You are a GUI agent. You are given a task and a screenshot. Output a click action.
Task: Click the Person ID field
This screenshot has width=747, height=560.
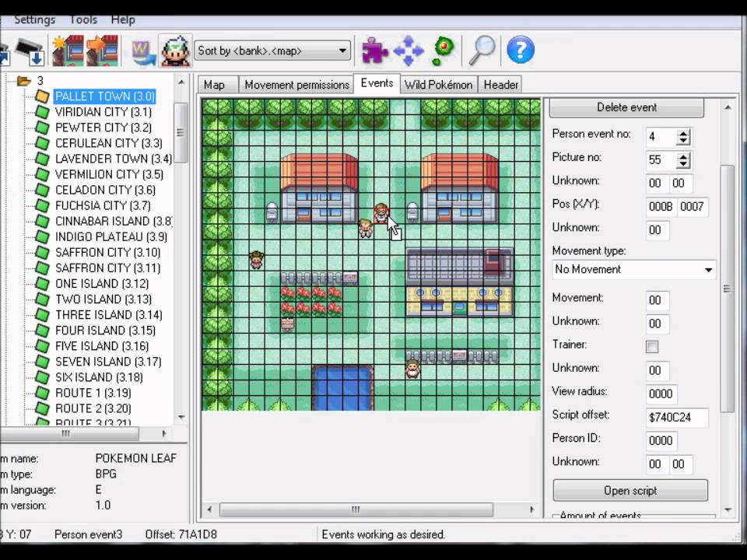[661, 440]
